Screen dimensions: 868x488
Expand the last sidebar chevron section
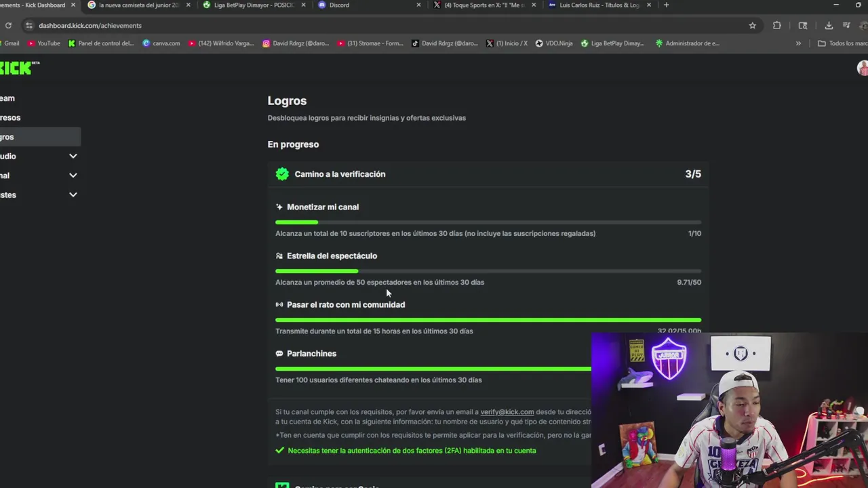73,195
